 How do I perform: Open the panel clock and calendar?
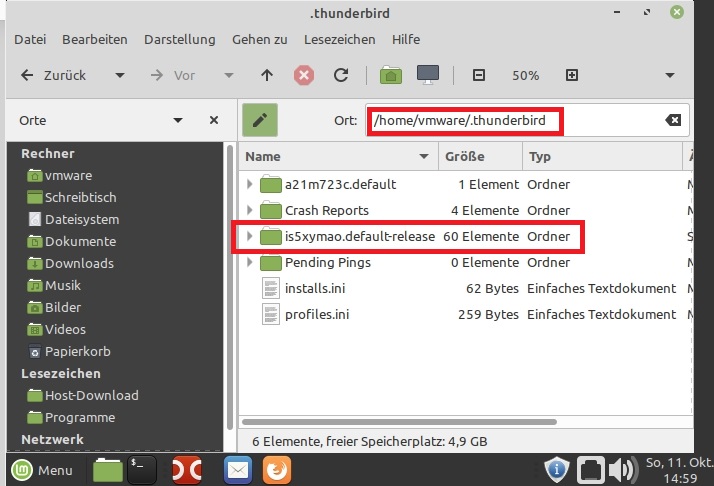point(680,471)
